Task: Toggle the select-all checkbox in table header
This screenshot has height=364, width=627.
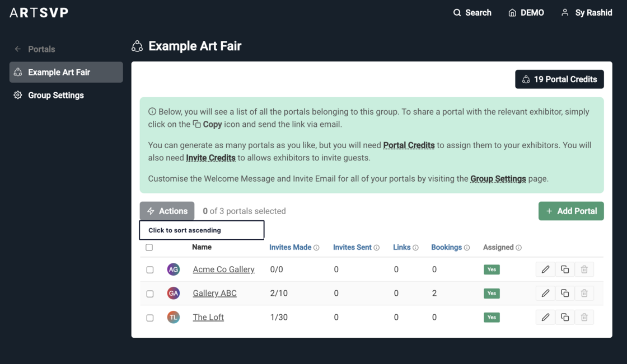Action: pos(149,247)
